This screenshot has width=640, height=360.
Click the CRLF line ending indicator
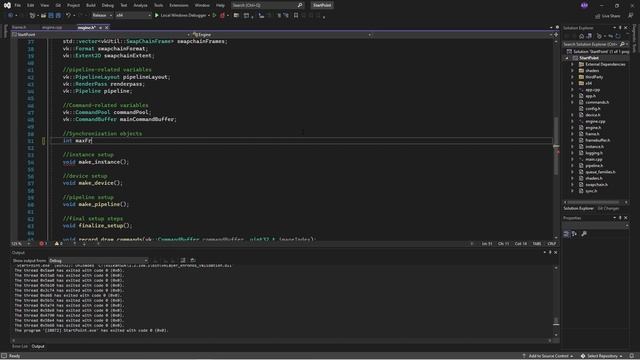coord(551,244)
